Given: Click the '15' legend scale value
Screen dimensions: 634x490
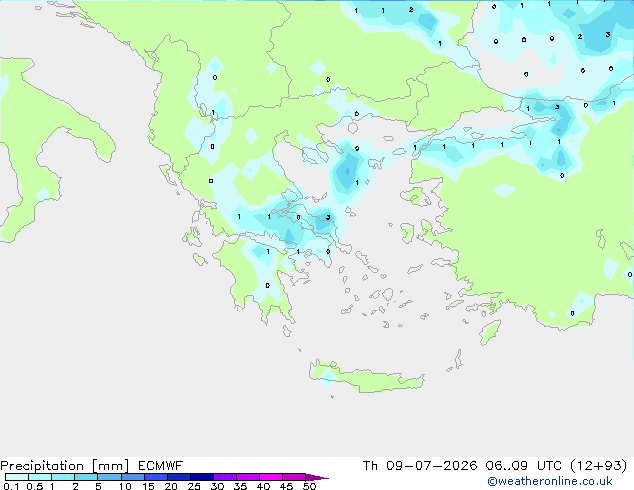Looking at the screenshot, I should [x=148, y=486].
